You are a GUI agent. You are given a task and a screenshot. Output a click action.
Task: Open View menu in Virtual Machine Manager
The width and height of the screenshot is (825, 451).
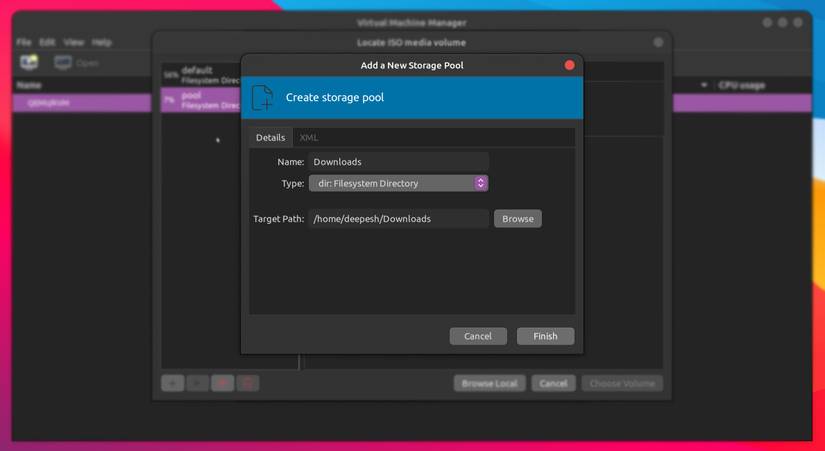(x=74, y=42)
